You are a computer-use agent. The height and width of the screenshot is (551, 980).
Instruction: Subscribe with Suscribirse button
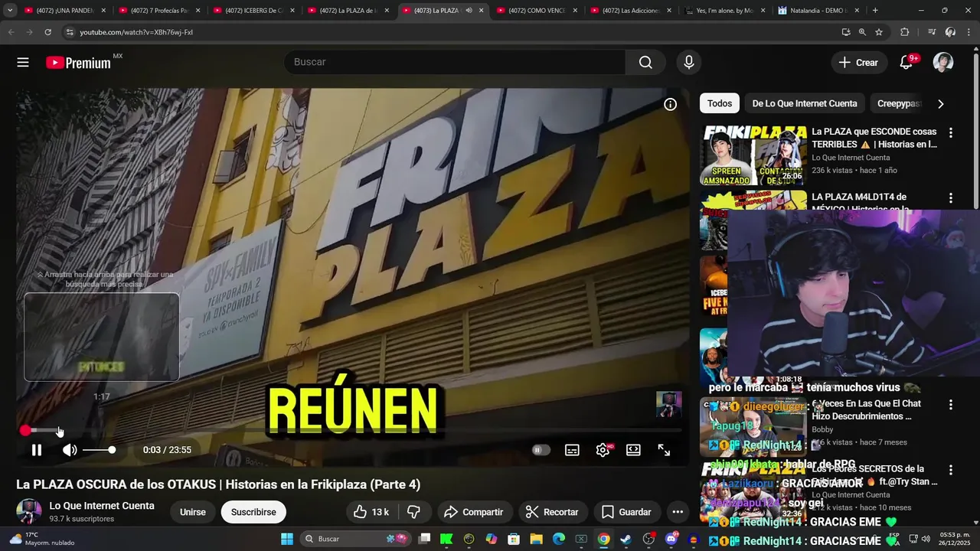(253, 512)
